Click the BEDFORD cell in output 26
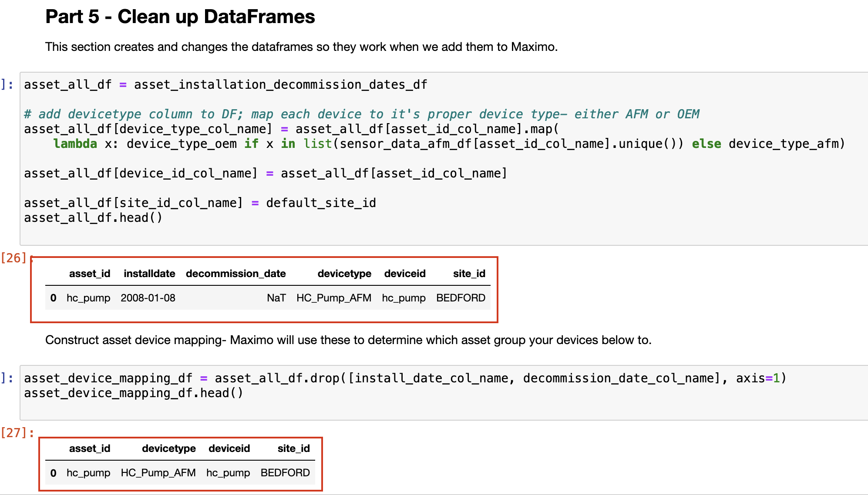This screenshot has height=495, width=868. [461, 298]
